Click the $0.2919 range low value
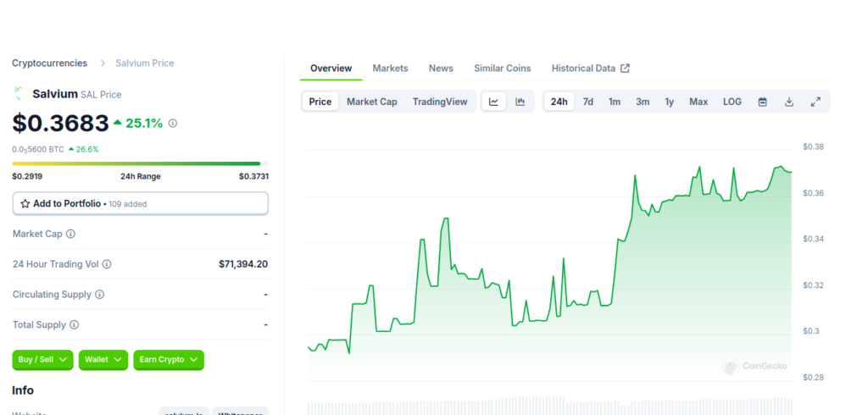868x415 pixels. 27,176
